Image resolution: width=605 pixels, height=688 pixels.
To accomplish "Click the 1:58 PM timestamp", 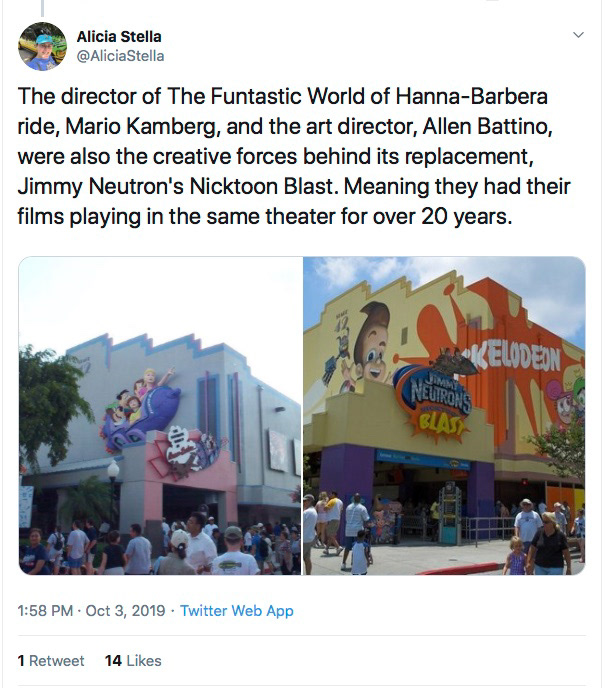I will point(46,610).
